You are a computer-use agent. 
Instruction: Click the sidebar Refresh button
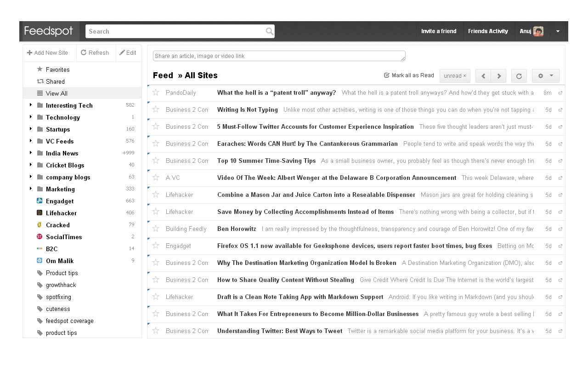(x=95, y=53)
